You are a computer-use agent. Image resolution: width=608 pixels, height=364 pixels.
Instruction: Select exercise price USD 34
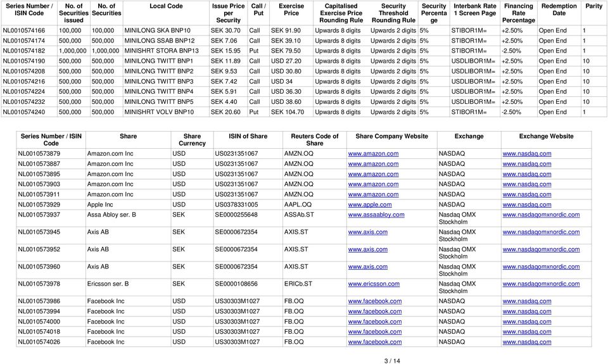pos(281,82)
